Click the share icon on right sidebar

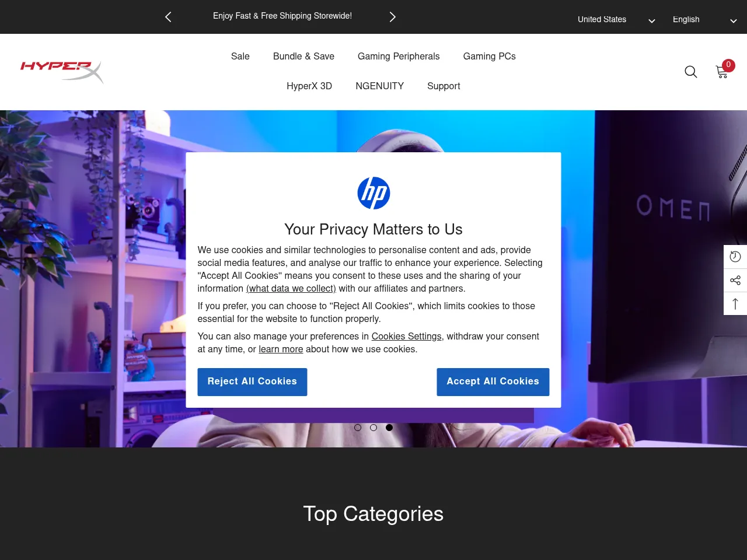[x=735, y=281]
